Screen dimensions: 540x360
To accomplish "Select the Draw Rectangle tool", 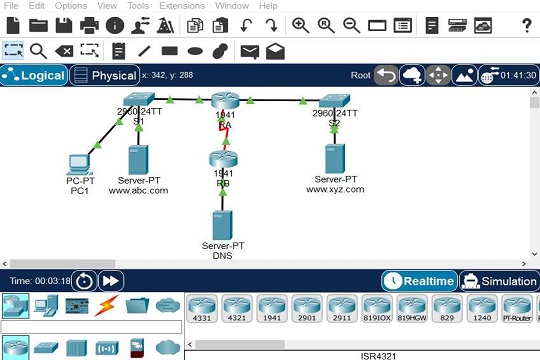I will [170, 51].
